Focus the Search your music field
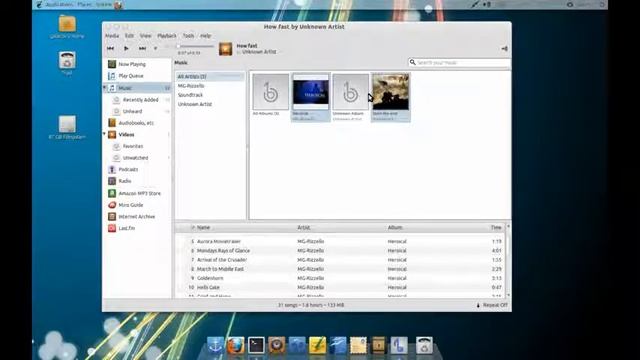The height and width of the screenshot is (360, 640). coord(459,63)
